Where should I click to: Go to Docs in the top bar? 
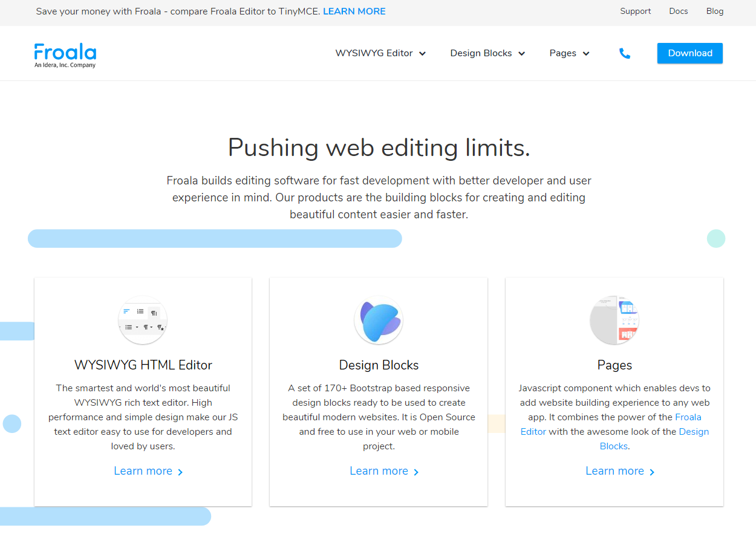click(x=679, y=11)
